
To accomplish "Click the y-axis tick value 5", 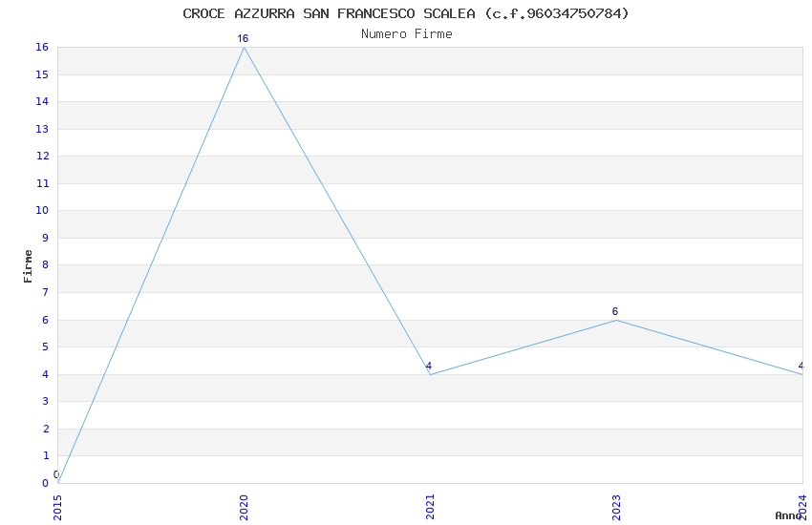I will click(x=46, y=347).
